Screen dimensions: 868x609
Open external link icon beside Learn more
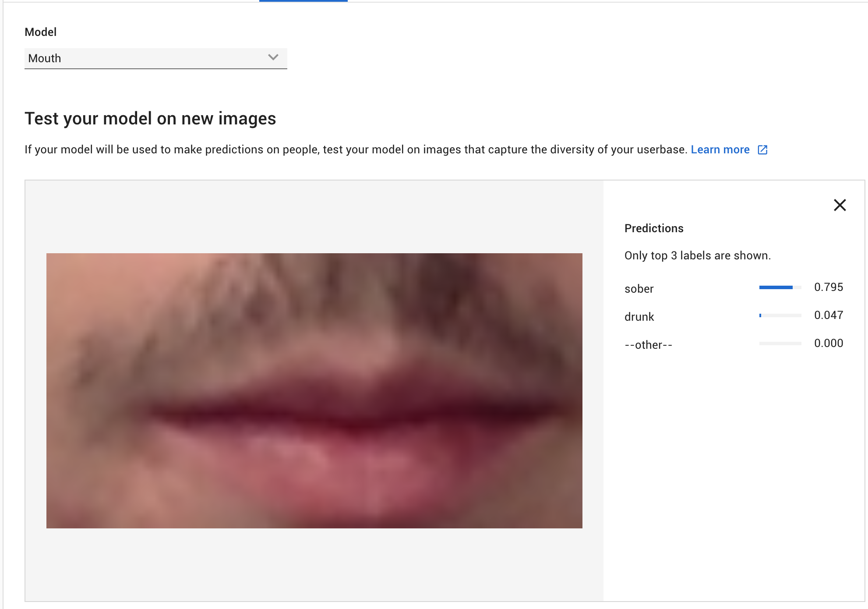(x=762, y=150)
